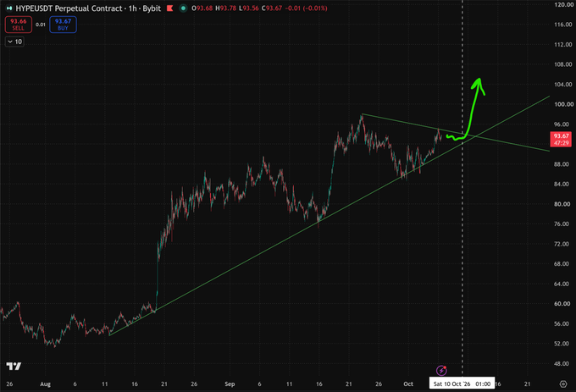This screenshot has height=392, width=576.
Task: Click the 96.00 price axis label
Action: [562, 124]
